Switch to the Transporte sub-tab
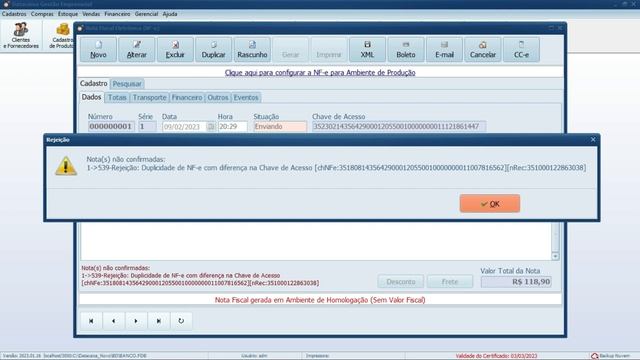Image resolution: width=640 pixels, height=360 pixels. (x=149, y=98)
